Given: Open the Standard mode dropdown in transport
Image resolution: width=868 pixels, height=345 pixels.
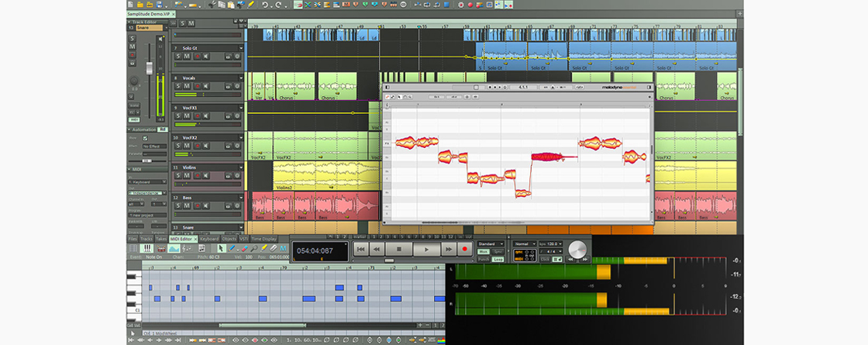Looking at the screenshot, I should 491,243.
